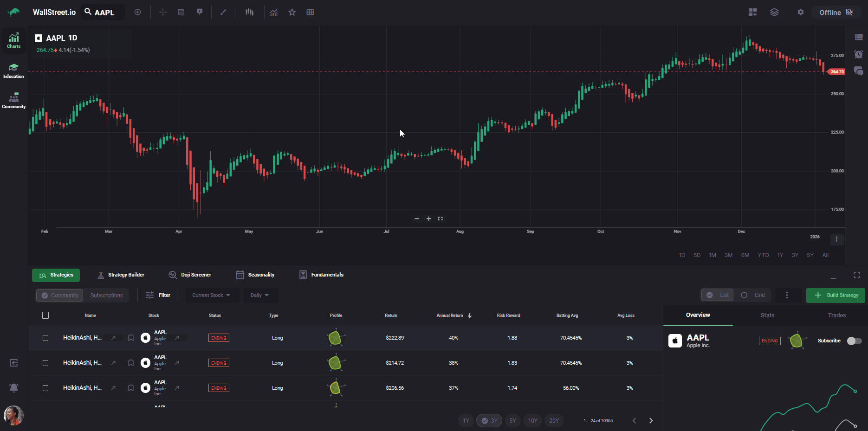Open the Daily timeframe dropdown

coord(260,295)
